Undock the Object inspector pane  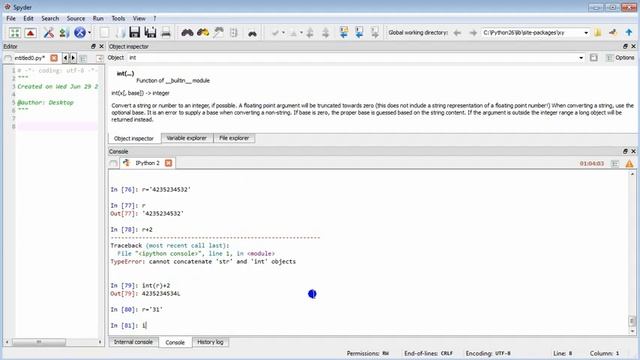click(625, 47)
